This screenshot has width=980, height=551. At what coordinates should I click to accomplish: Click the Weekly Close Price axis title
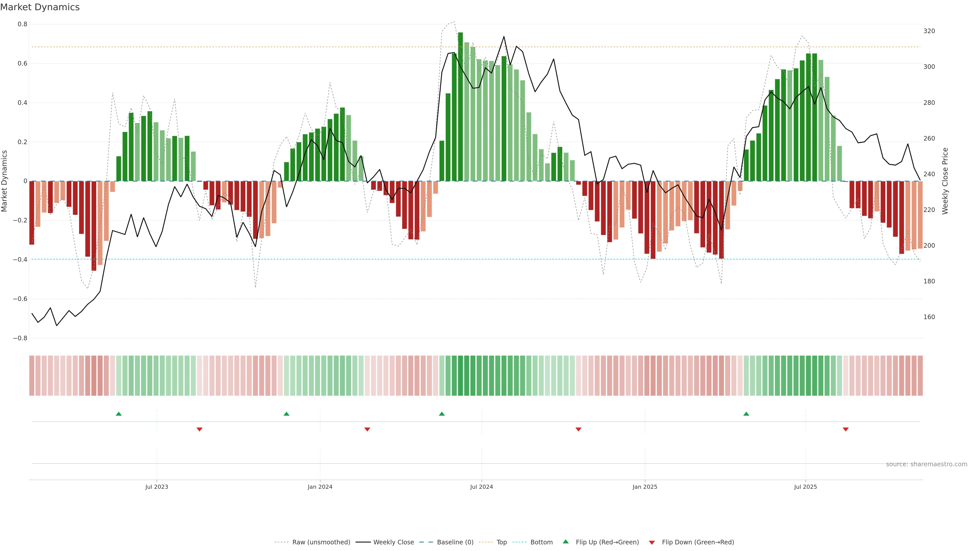pyautogui.click(x=945, y=181)
